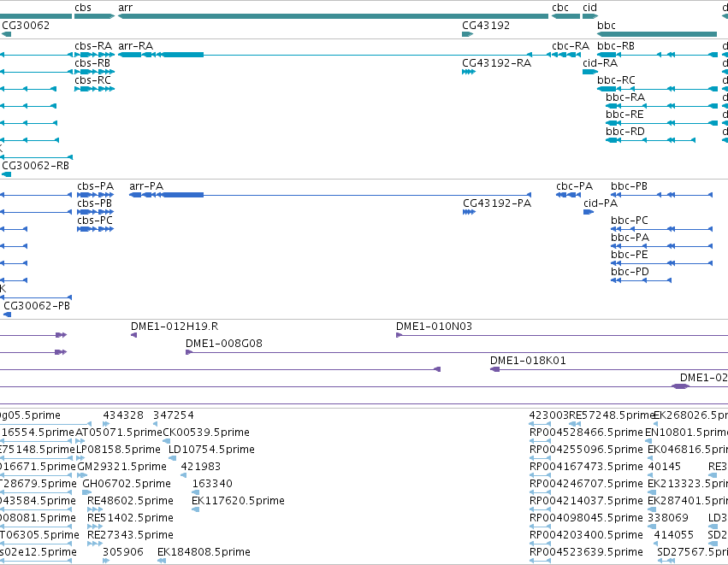Viewport: 728px width, 565px height.
Task: Select the bbc gene bar
Action: click(x=657, y=34)
